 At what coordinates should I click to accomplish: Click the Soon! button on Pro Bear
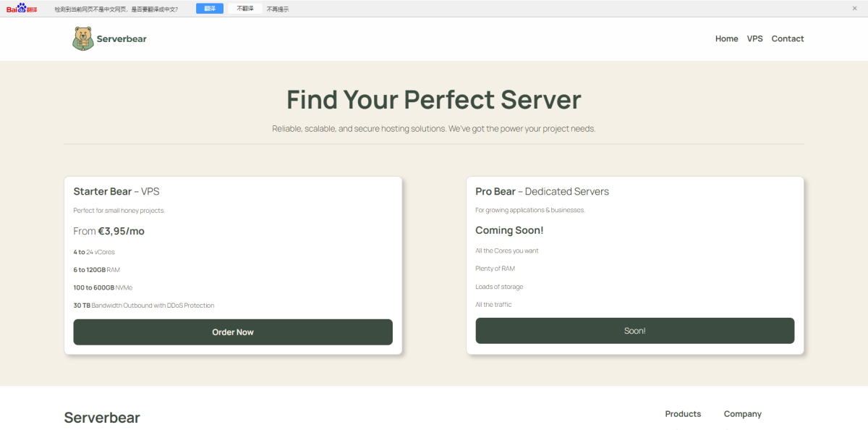[634, 331]
